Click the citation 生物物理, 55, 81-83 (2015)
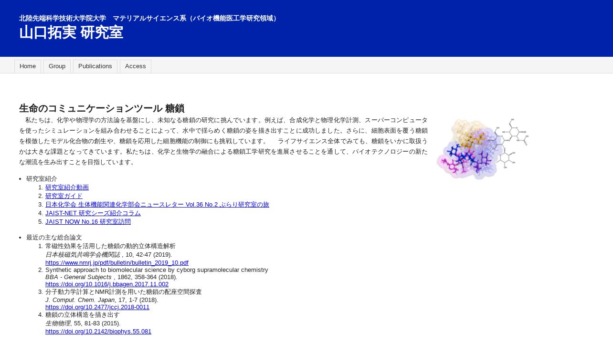Viewport: 613px width, 364px height. (83, 323)
